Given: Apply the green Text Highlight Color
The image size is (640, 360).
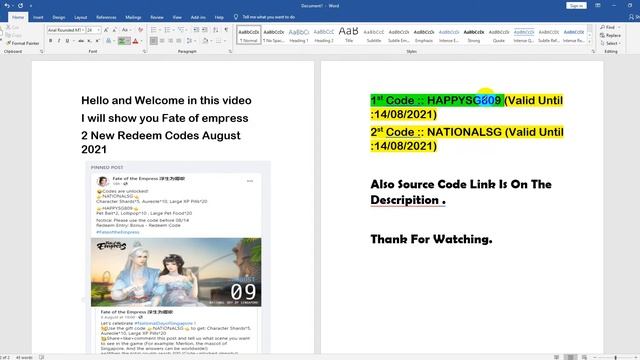Looking at the screenshot, I should (x=122, y=41).
